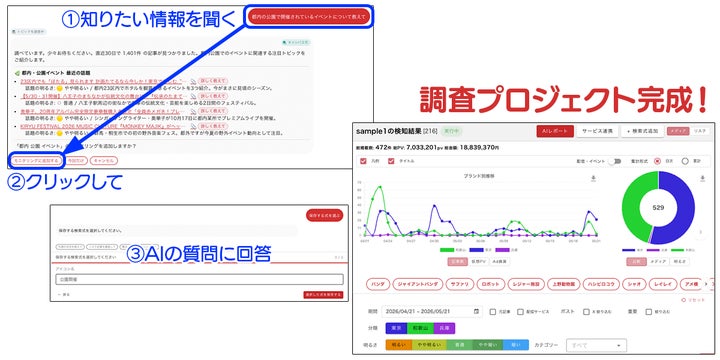
Task: Click the 戻る link in save dialog
Action: 64,294
